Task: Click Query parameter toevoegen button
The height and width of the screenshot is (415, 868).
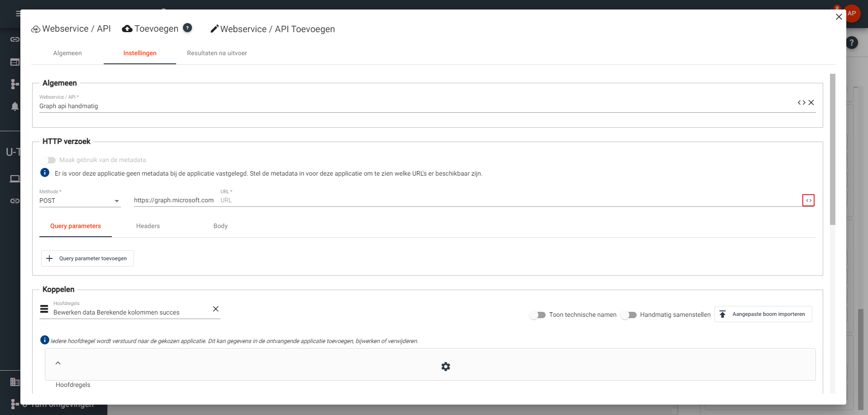Action: (87, 258)
